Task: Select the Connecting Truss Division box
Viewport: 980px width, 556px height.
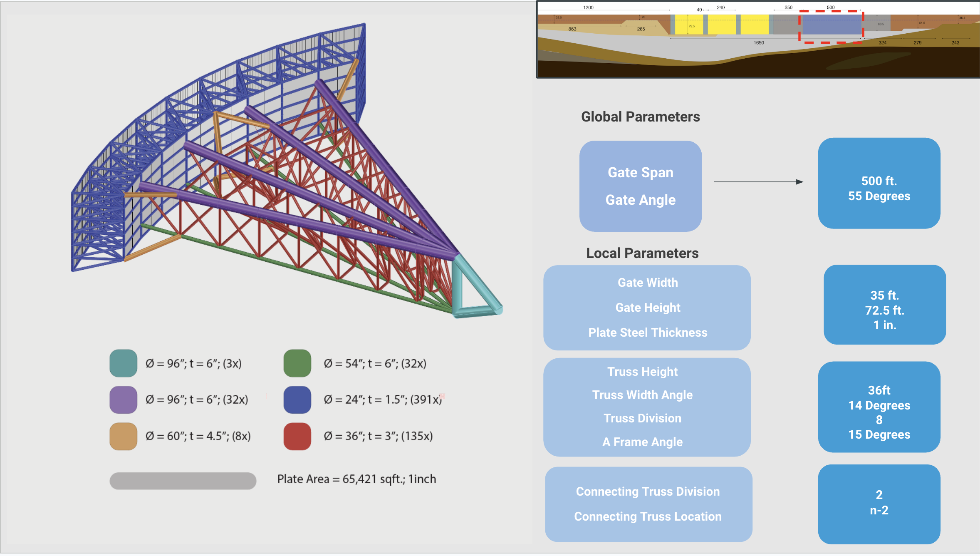Action: [x=648, y=504]
